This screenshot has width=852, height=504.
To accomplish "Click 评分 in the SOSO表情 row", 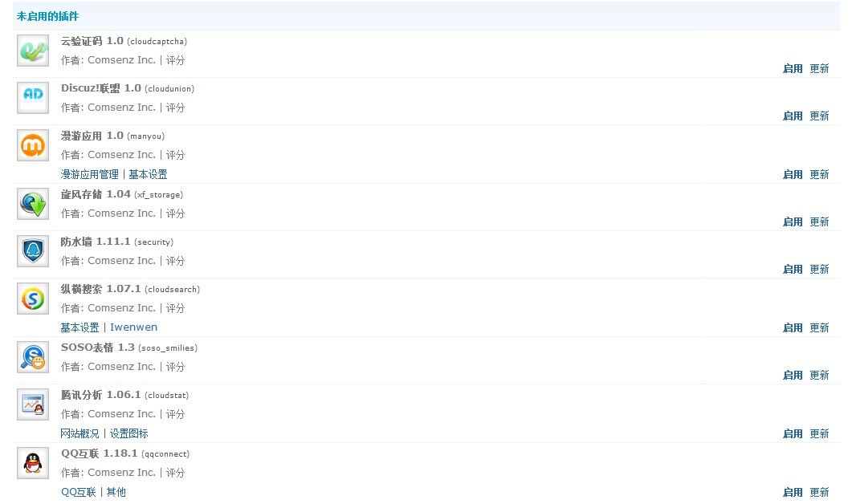I will point(175,367).
